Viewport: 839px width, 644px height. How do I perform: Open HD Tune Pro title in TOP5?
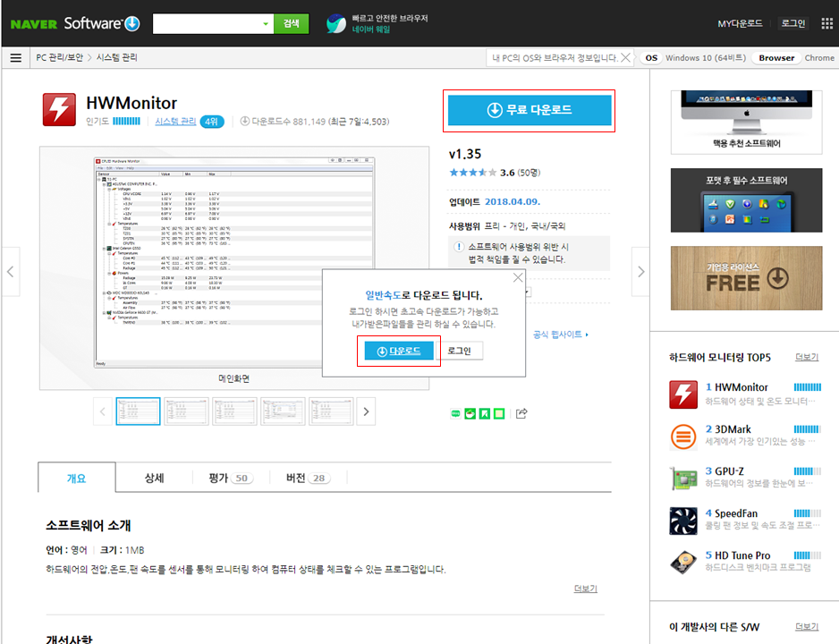[x=742, y=555]
